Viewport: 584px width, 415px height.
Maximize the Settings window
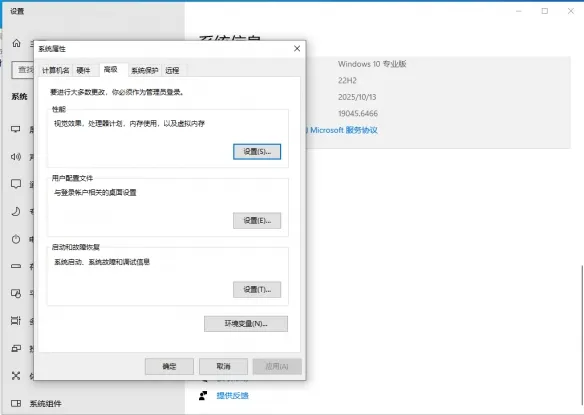pyautogui.click(x=545, y=11)
